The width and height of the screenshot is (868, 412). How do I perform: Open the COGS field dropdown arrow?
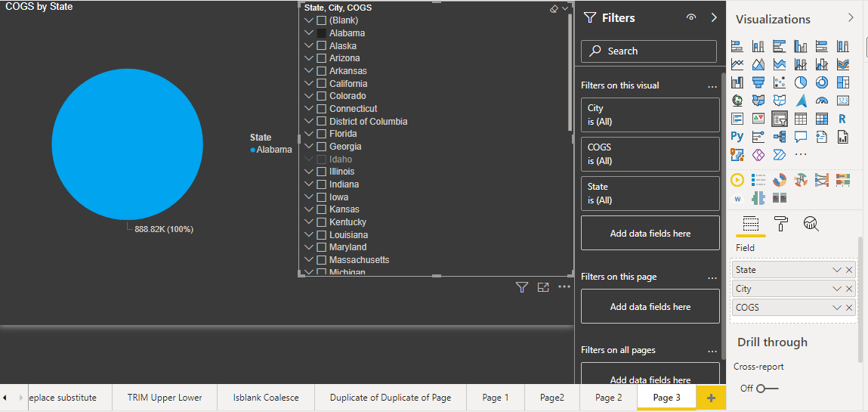[x=837, y=308]
